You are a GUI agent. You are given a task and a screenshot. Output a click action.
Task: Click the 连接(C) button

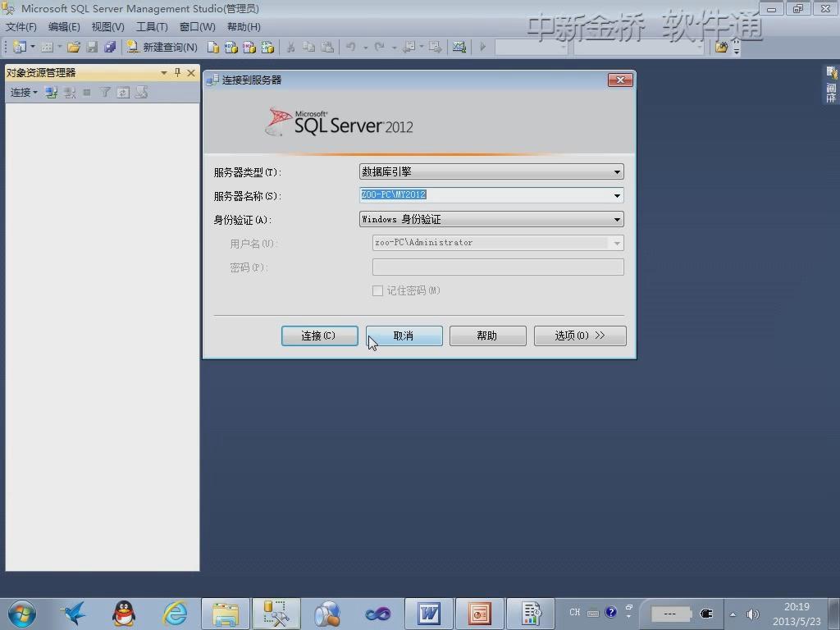(320, 336)
